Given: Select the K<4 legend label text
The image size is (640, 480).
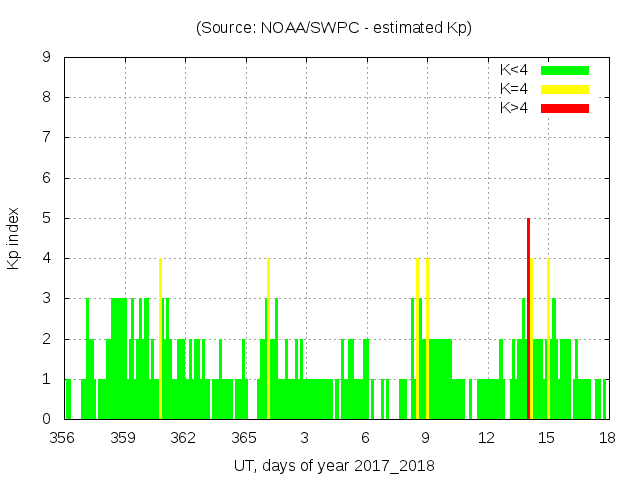Looking at the screenshot, I should pos(516,70).
